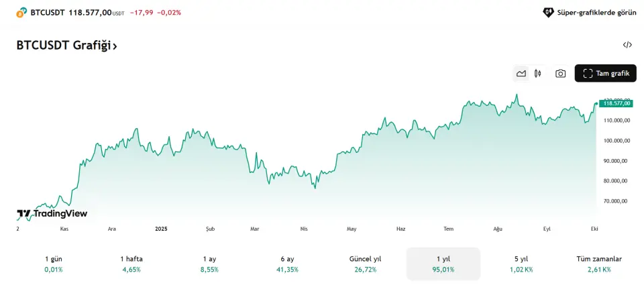Click the fullscreen brackets icon in Tam grafik
Screen dimensions: 644x289
pos(588,74)
